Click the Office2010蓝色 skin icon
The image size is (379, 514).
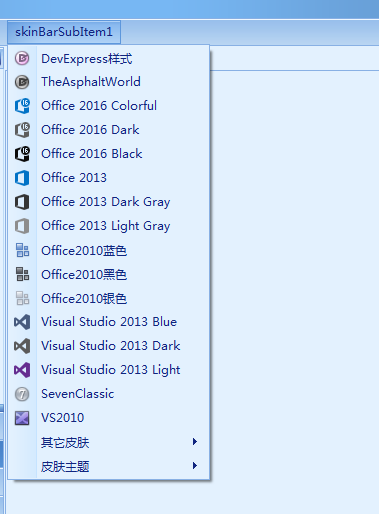click(x=22, y=250)
